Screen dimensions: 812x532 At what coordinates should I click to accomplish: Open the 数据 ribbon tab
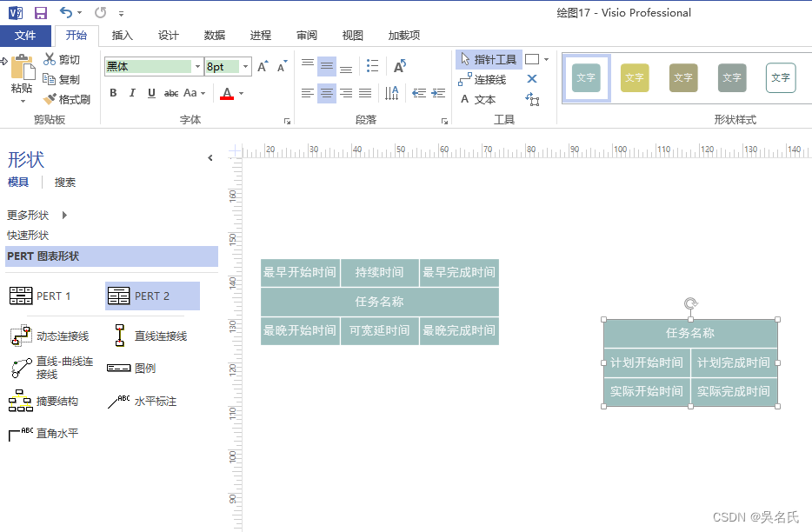coord(215,36)
